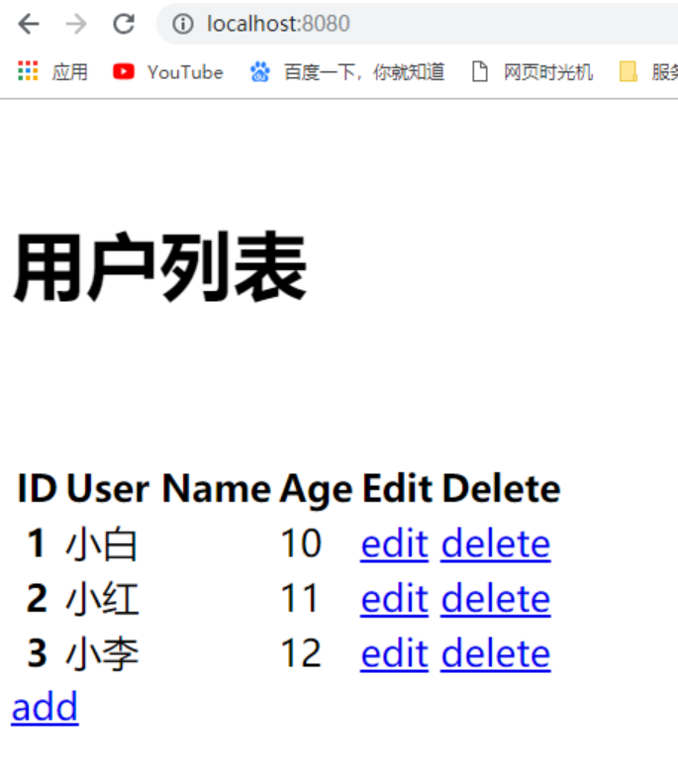The height and width of the screenshot is (784, 678).
Task: Click delete link for user 小白
Action: pyautogui.click(x=496, y=544)
